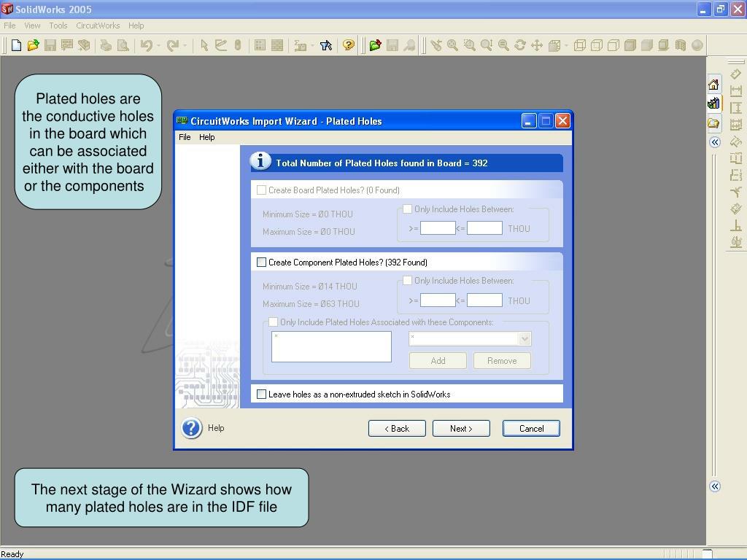The image size is (747, 560).
Task: Select the arrow pointer tool
Action: click(204, 45)
